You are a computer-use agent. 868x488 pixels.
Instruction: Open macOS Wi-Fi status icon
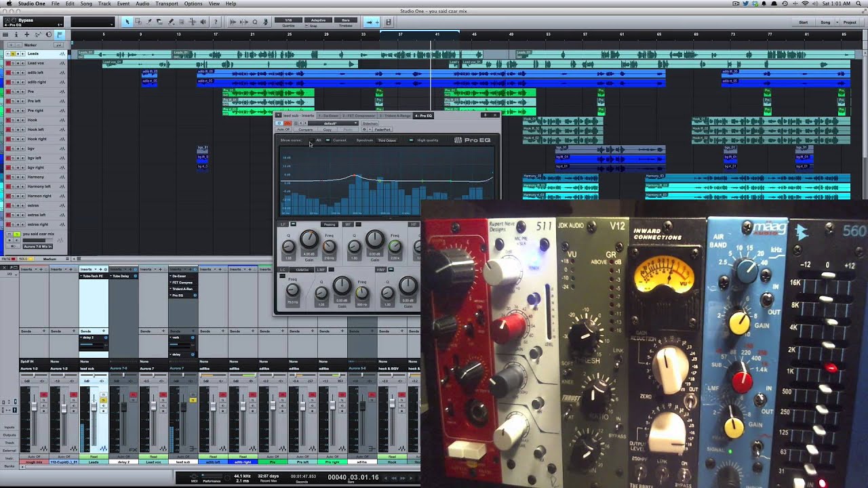pyautogui.click(x=806, y=3)
